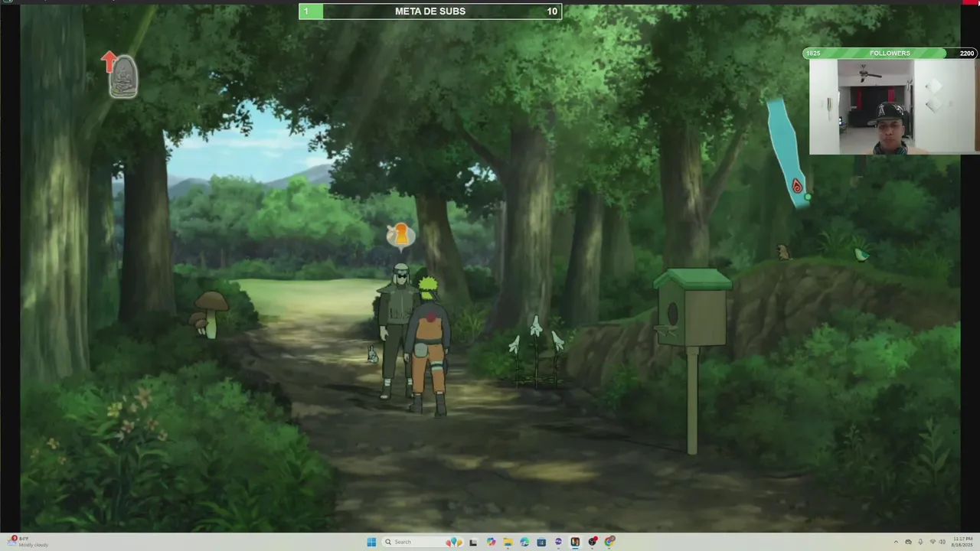Expand the hidden system tray icons chevron
This screenshot has height=551, width=980.
896,542
